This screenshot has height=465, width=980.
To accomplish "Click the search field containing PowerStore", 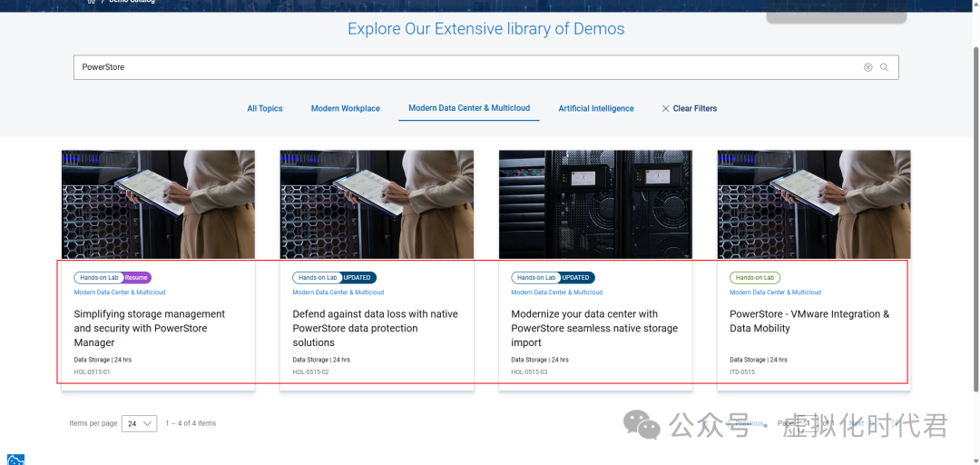I will tap(485, 67).
